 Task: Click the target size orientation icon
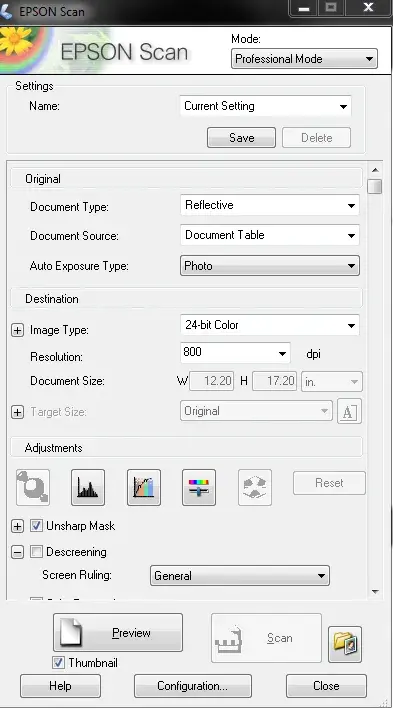point(349,411)
